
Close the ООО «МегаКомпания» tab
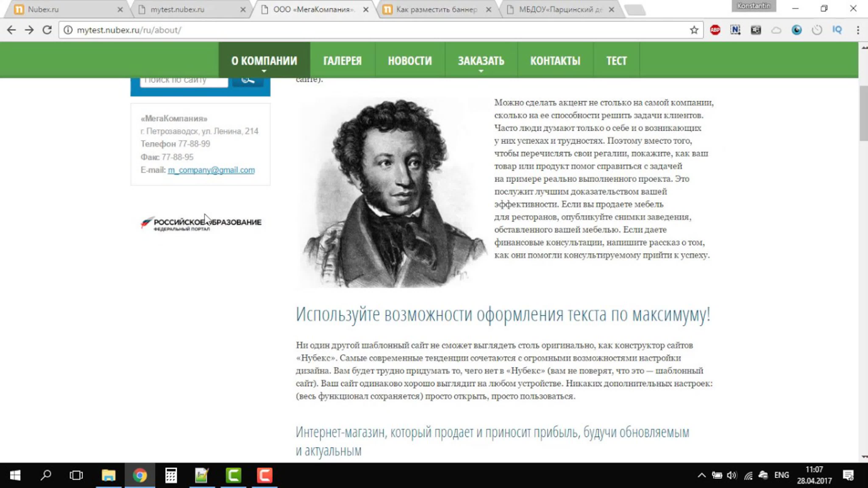(366, 10)
